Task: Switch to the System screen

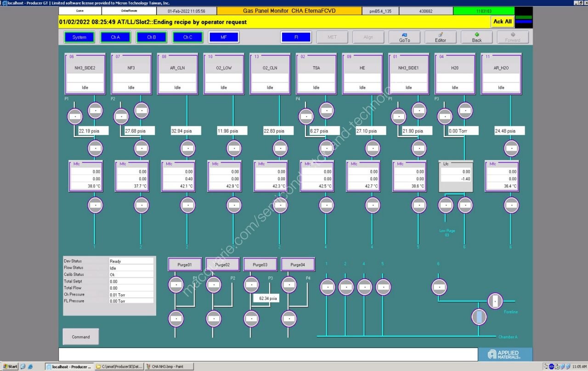Action: (79, 37)
